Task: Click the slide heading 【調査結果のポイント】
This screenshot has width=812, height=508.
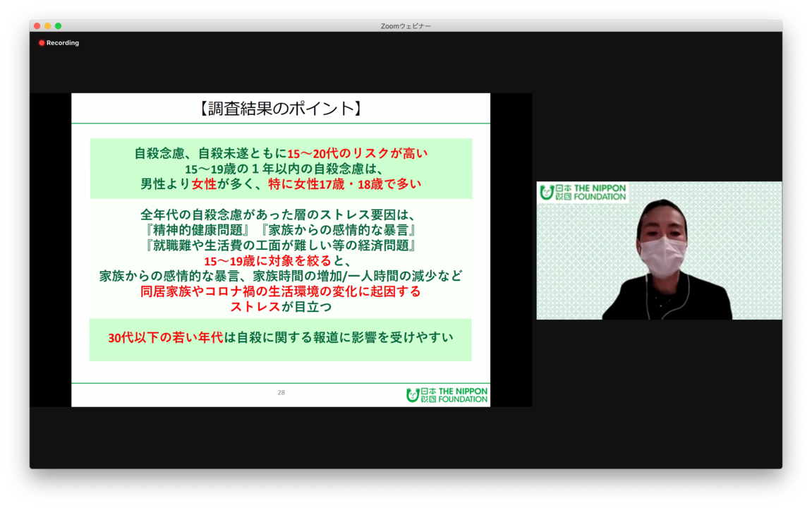Action: click(x=280, y=109)
